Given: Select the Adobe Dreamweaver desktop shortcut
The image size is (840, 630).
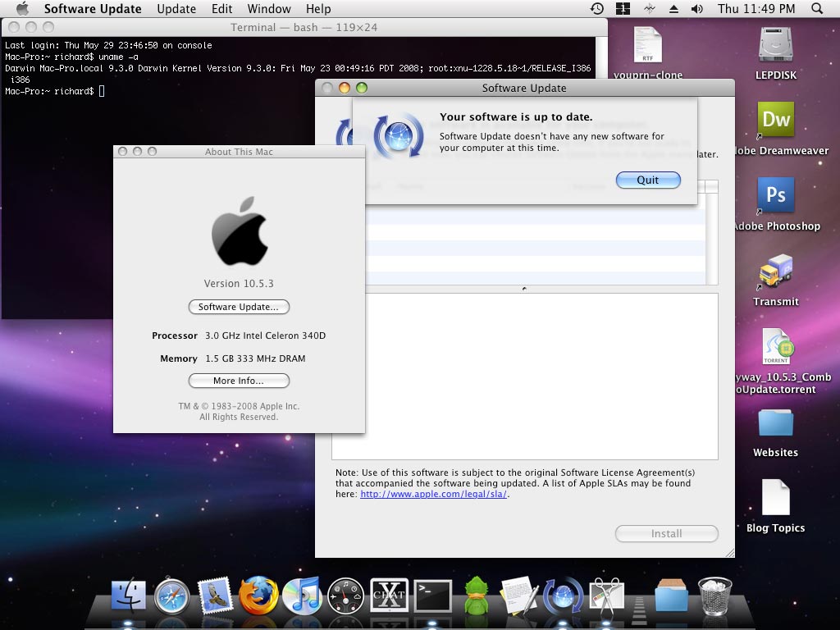Looking at the screenshot, I should pyautogui.click(x=776, y=119).
